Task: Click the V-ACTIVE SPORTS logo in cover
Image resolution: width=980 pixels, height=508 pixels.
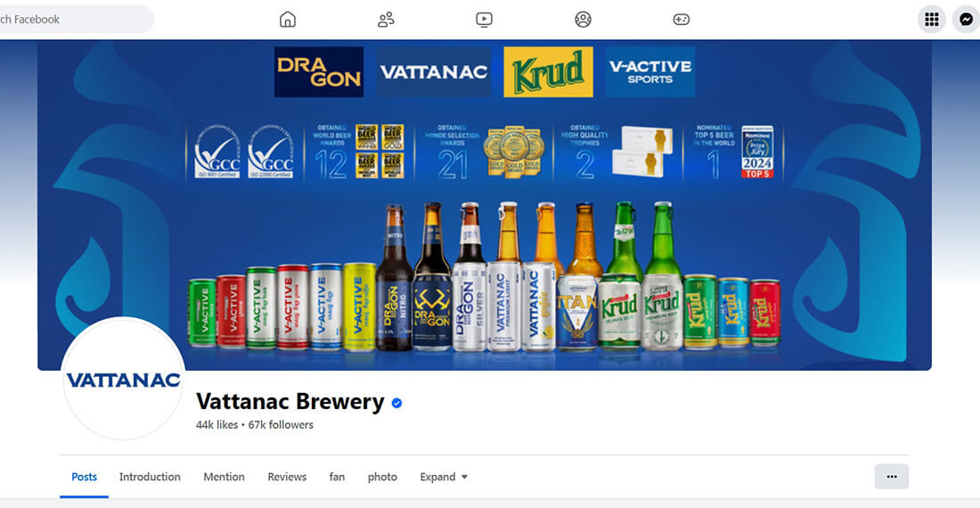Action: 650,72
